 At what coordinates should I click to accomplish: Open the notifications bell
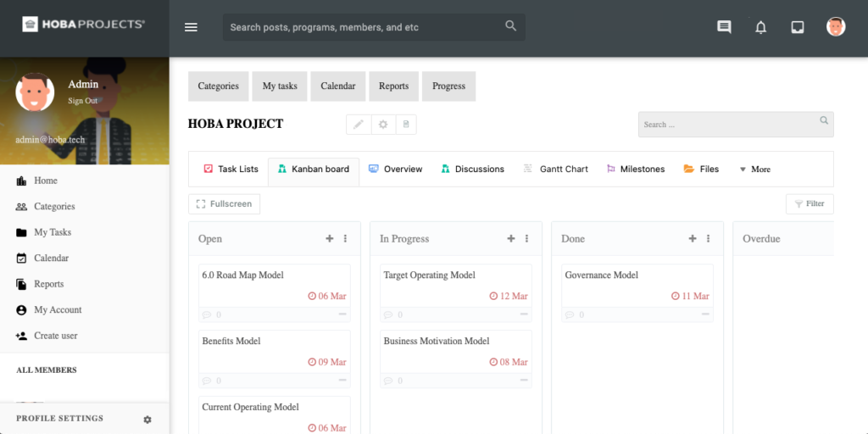point(760,27)
